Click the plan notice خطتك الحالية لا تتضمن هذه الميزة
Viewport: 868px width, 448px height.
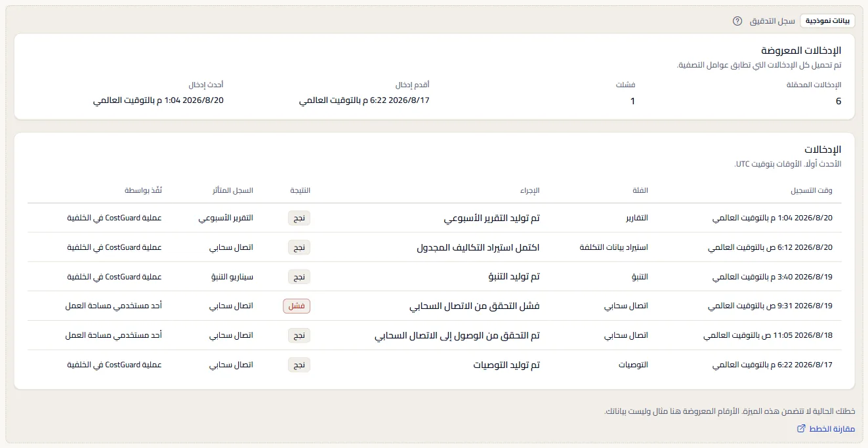click(798, 411)
